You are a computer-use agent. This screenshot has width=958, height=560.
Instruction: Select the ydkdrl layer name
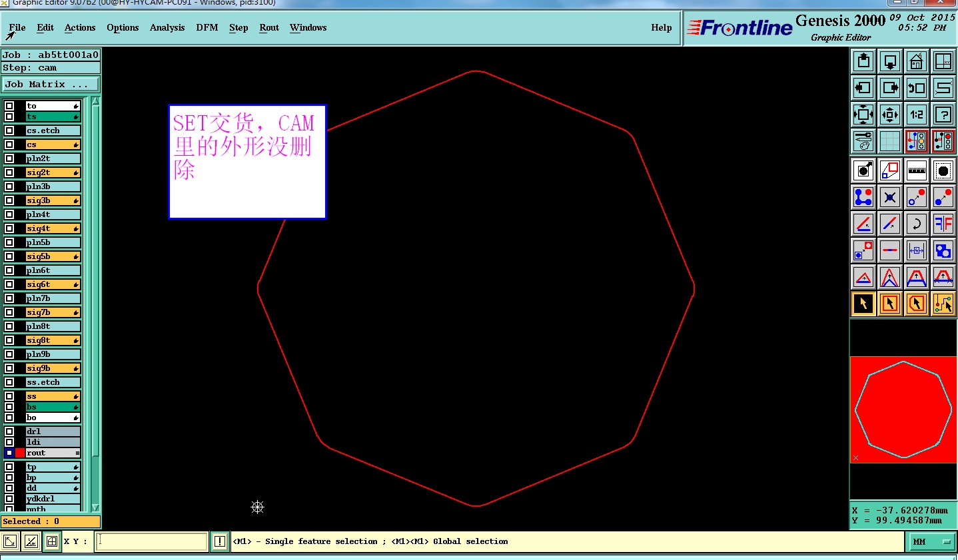click(x=53, y=499)
